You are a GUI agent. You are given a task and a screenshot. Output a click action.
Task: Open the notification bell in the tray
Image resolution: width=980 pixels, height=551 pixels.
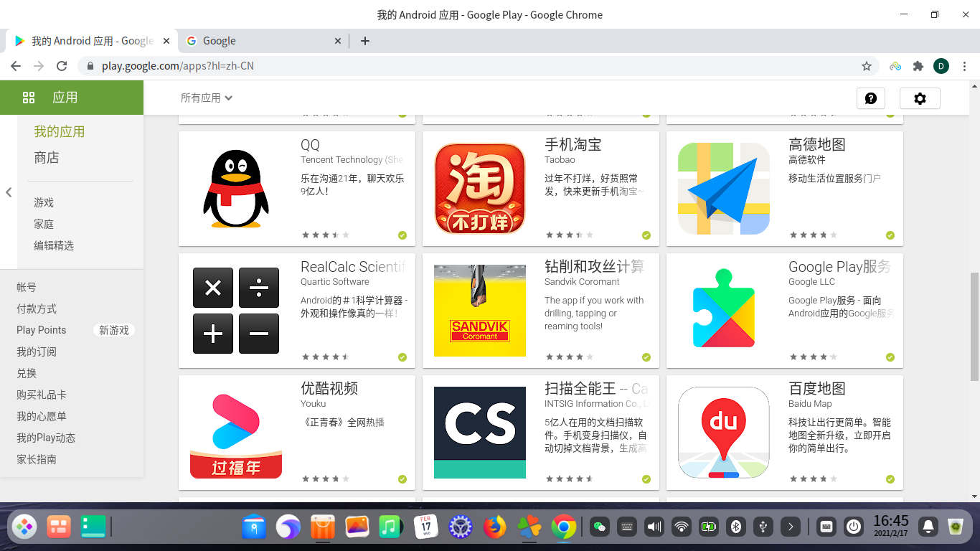(928, 527)
